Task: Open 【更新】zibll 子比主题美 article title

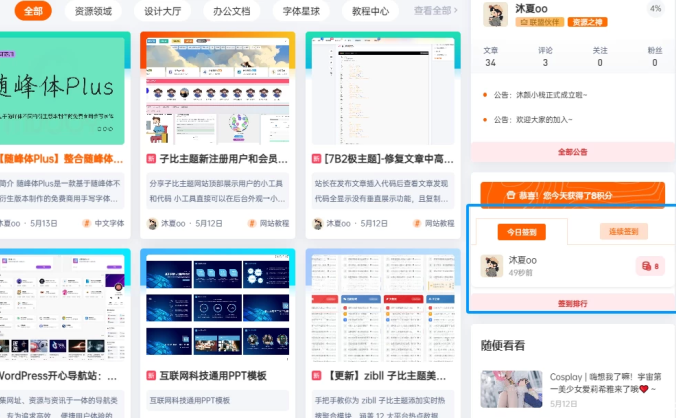Action: click(385, 376)
